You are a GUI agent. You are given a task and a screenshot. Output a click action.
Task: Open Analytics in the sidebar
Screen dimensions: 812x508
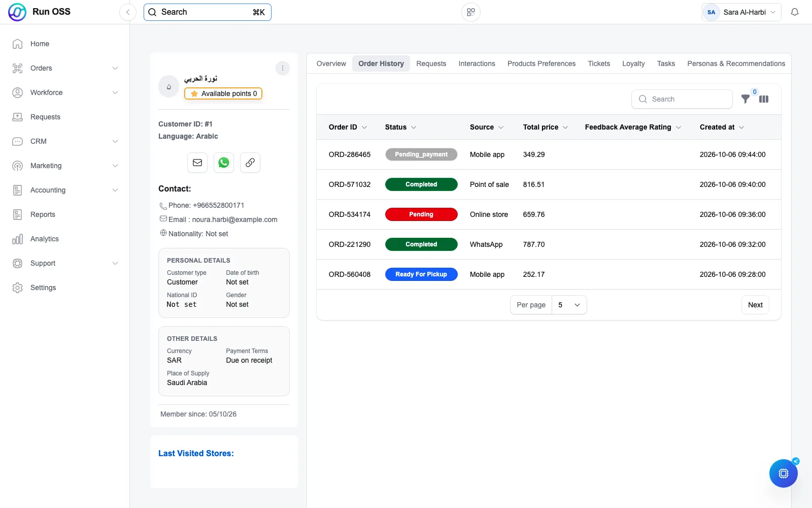point(65,239)
